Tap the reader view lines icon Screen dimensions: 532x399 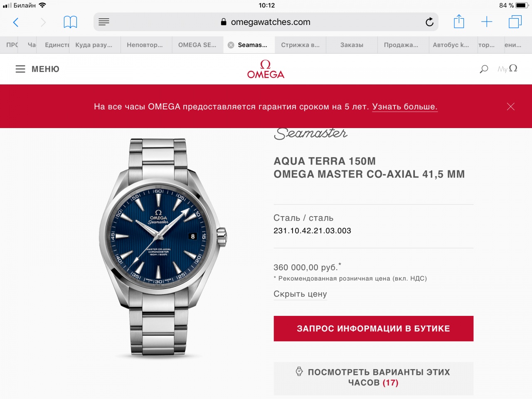click(104, 22)
